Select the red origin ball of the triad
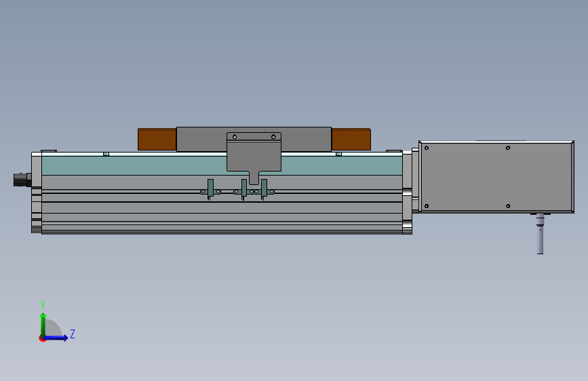 [42, 338]
